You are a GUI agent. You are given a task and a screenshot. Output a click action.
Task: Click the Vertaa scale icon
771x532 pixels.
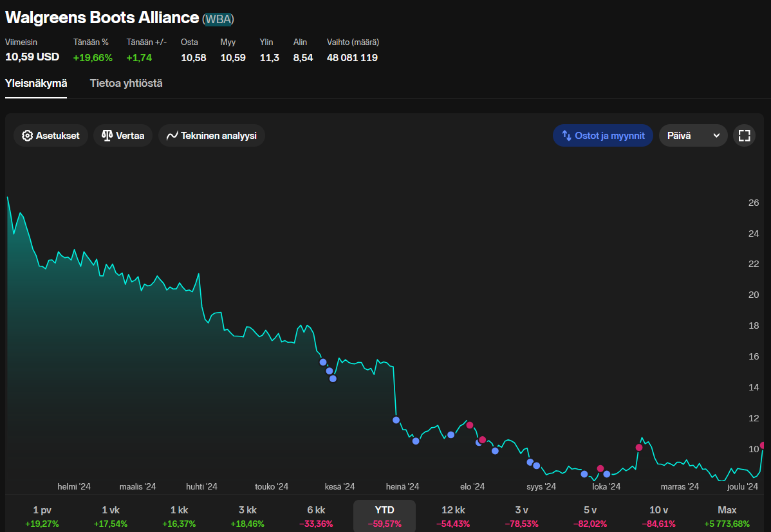pos(107,136)
